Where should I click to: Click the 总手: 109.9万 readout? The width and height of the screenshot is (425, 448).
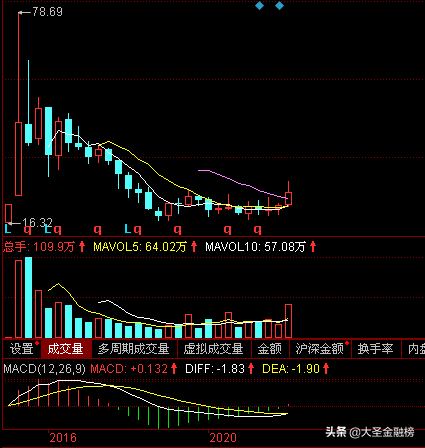click(39, 247)
